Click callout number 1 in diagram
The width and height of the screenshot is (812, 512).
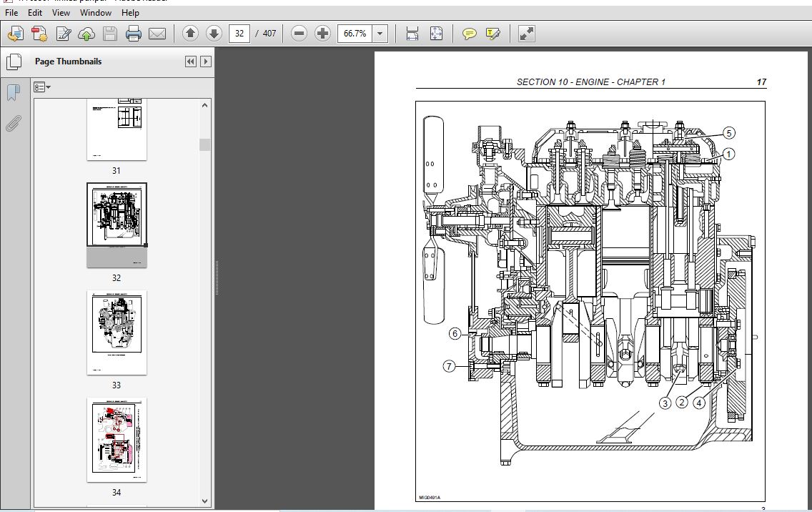[728, 154]
